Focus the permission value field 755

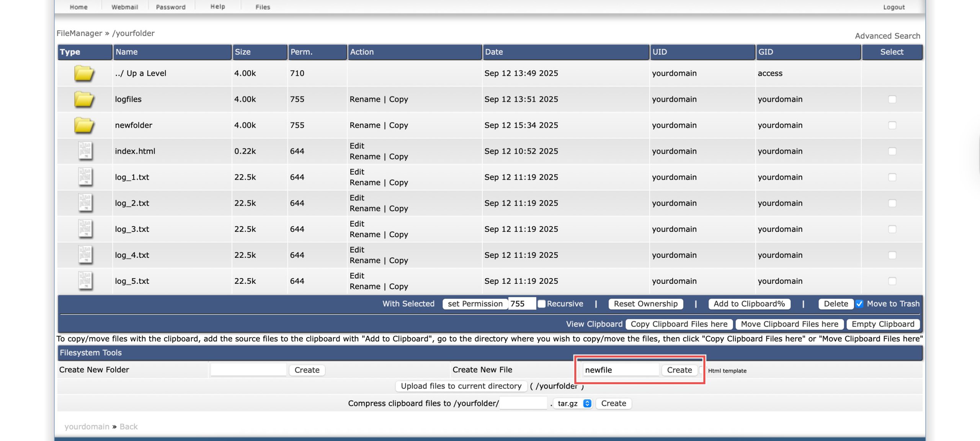[x=522, y=304]
